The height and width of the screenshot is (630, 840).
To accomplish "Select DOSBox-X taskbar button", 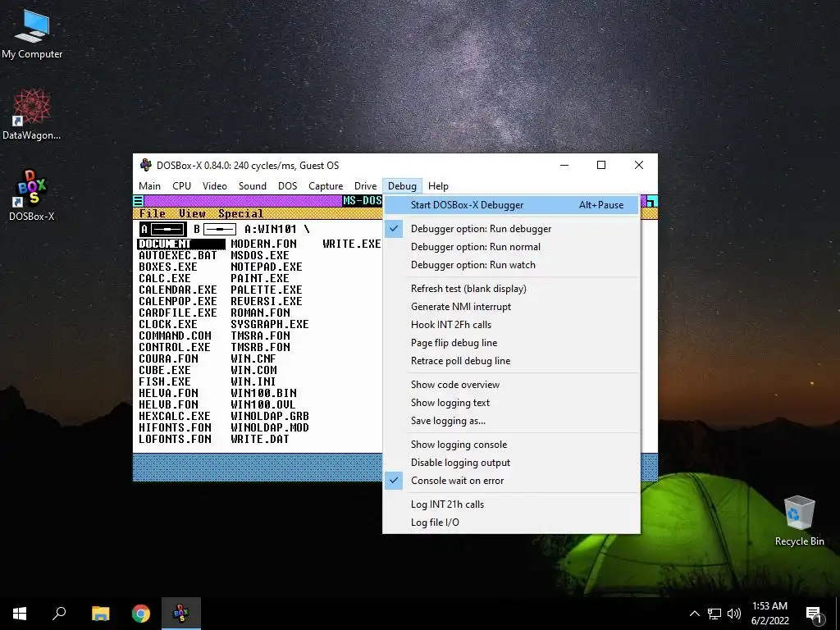I will click(181, 614).
